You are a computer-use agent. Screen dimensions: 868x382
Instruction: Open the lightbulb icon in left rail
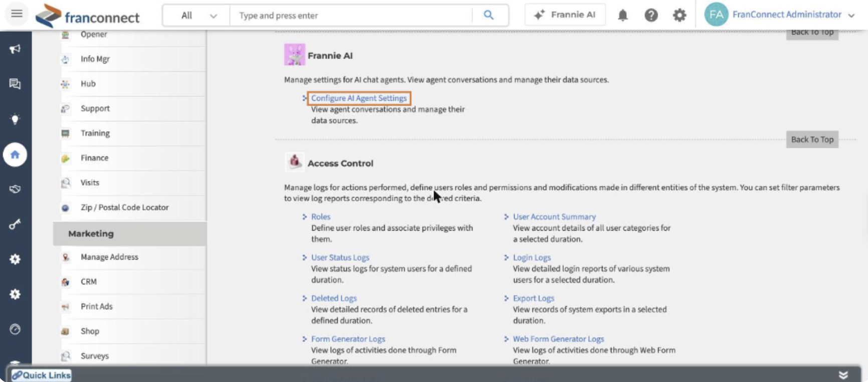coord(15,119)
